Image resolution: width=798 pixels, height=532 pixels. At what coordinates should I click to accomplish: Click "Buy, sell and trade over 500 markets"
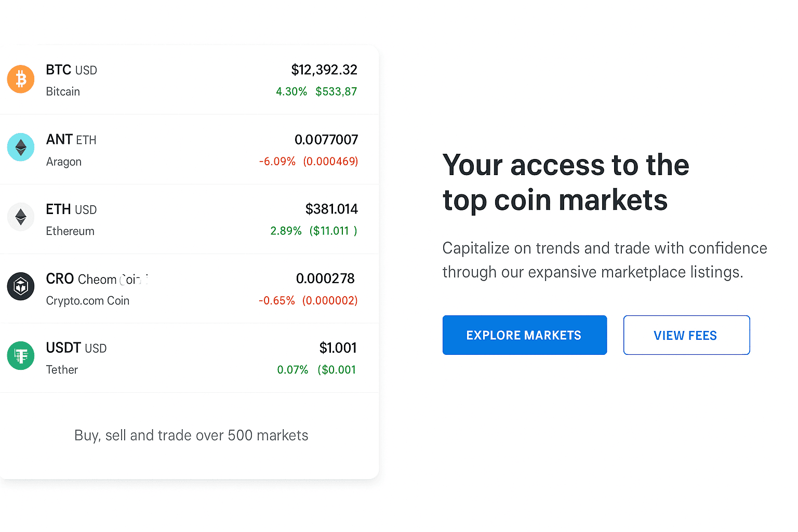click(191, 435)
